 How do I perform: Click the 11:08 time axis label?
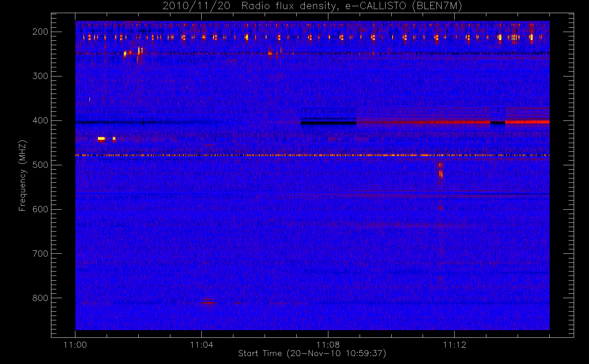pos(328,345)
